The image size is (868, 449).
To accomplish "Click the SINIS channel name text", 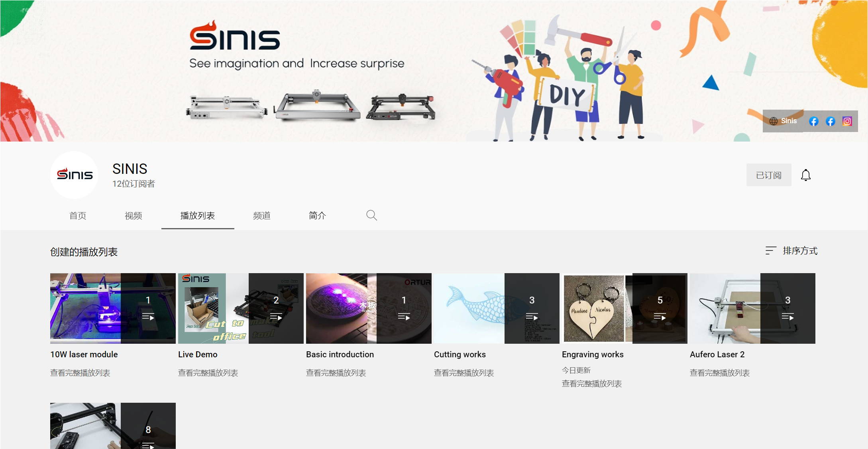I will click(x=130, y=169).
